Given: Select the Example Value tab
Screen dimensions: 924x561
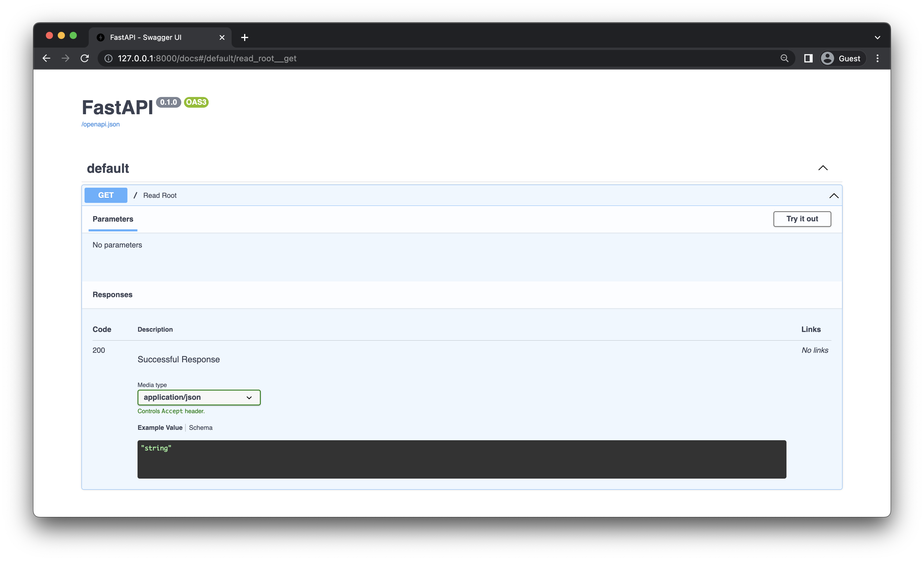Looking at the screenshot, I should click(x=160, y=427).
